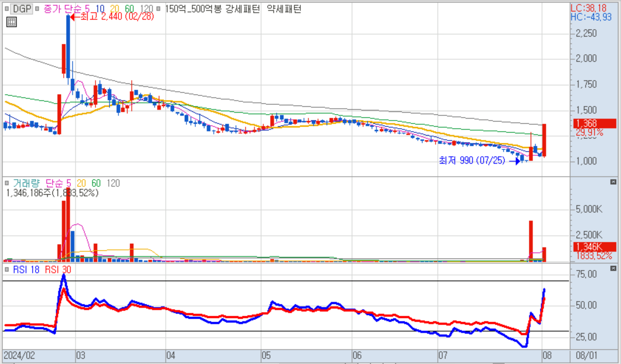621x364 pixels.
Task: Click the square marker before 150억_500억봉
Action: (x=159, y=9)
